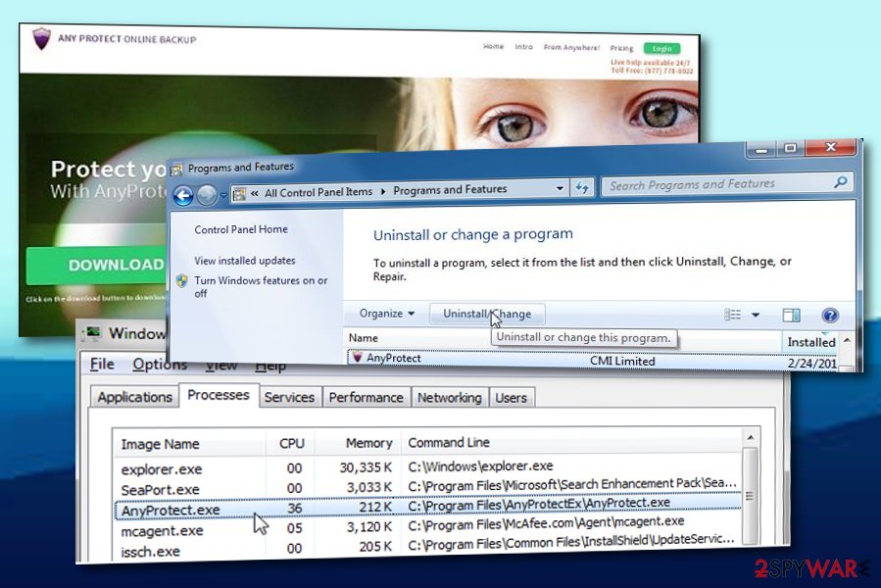
Task: Expand the arrow after All Control Panel Items
Action: [x=383, y=191]
